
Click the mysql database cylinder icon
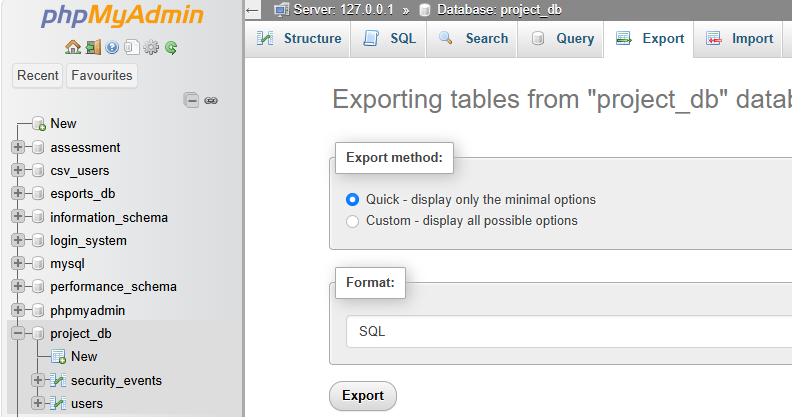coord(38,264)
